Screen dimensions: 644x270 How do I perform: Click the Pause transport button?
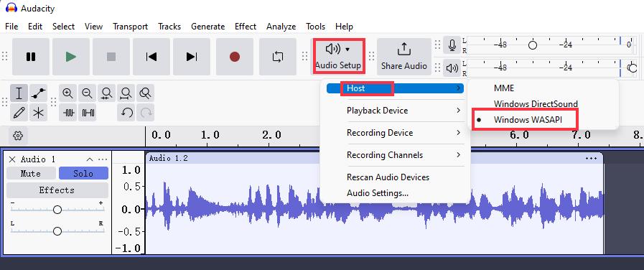click(31, 57)
